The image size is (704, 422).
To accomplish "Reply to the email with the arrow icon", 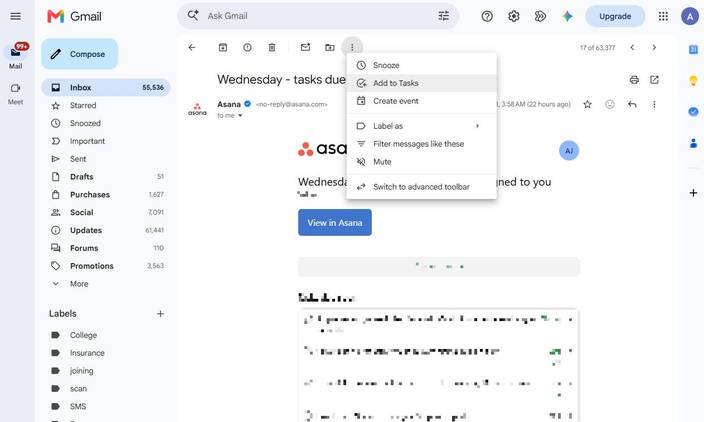I will tap(632, 105).
